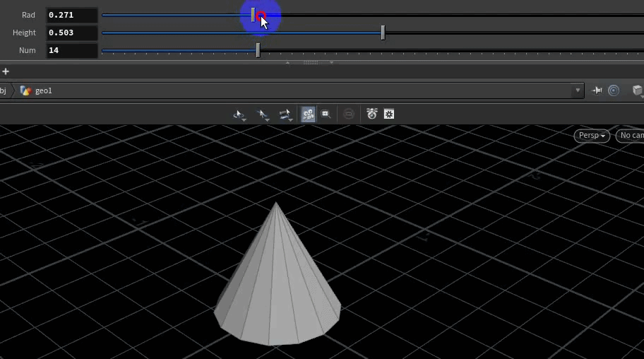The height and width of the screenshot is (359, 644).
Task: Click the Rad parameter label
Action: pyautogui.click(x=28, y=15)
